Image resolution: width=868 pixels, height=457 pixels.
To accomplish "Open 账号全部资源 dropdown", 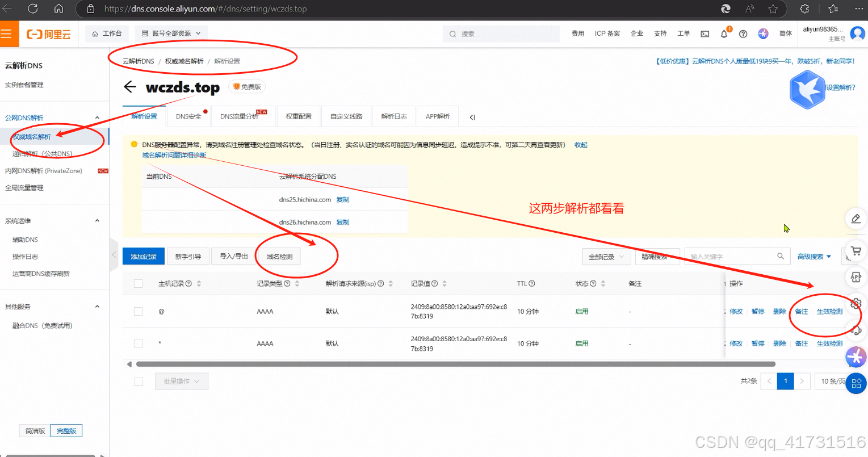I will [x=171, y=33].
